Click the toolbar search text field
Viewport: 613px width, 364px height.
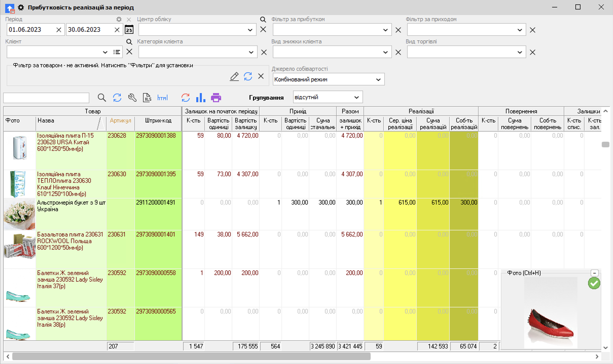46,98
